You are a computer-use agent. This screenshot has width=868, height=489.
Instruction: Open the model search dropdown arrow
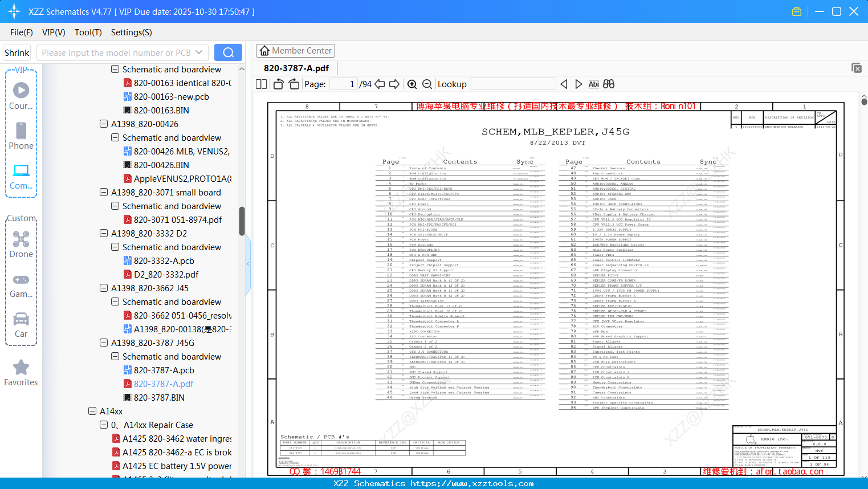[x=199, y=52]
